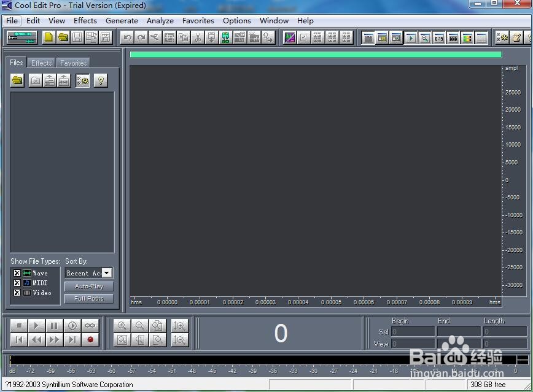Click the Save floppy disk toolbar icon

(77, 37)
